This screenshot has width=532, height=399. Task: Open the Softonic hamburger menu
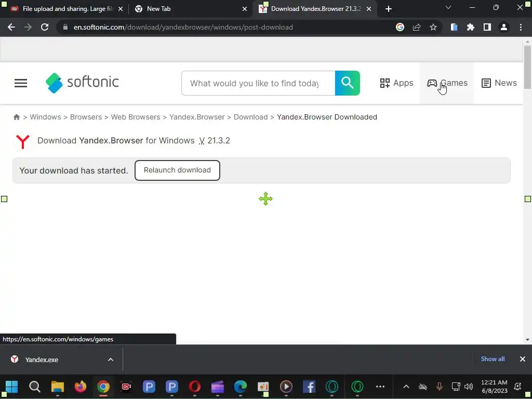(x=21, y=83)
